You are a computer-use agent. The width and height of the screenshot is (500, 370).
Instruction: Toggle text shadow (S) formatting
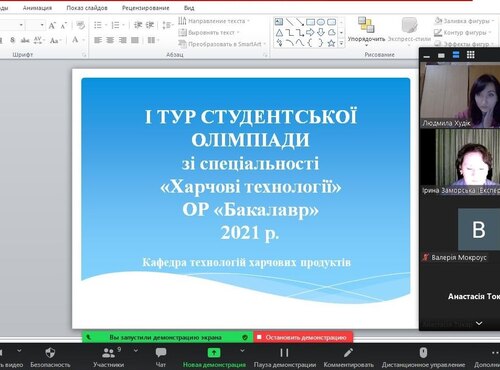coord(13,40)
